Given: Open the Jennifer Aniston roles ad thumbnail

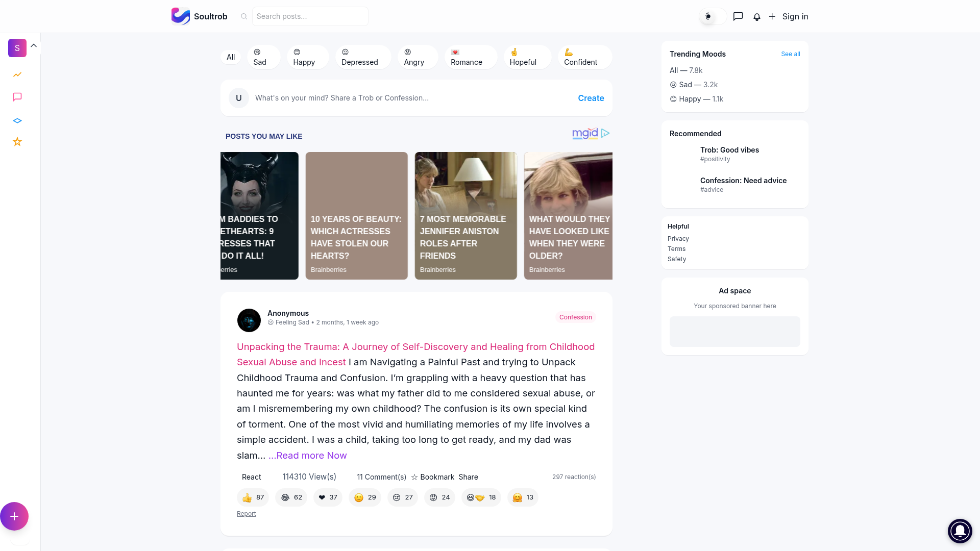Looking at the screenshot, I should [x=465, y=215].
